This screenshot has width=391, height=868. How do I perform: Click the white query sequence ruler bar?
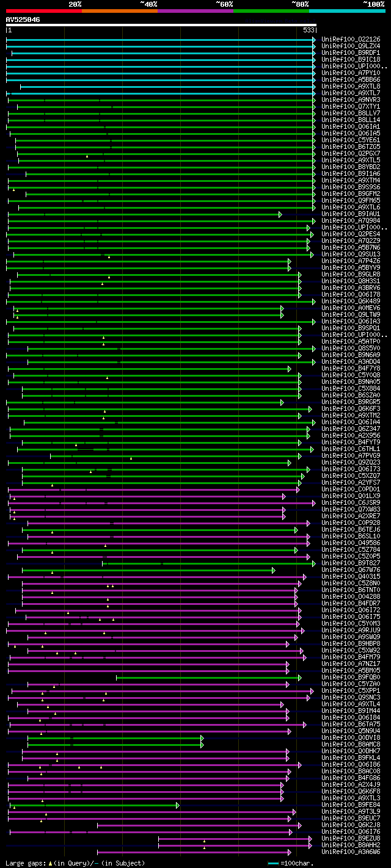161,25
